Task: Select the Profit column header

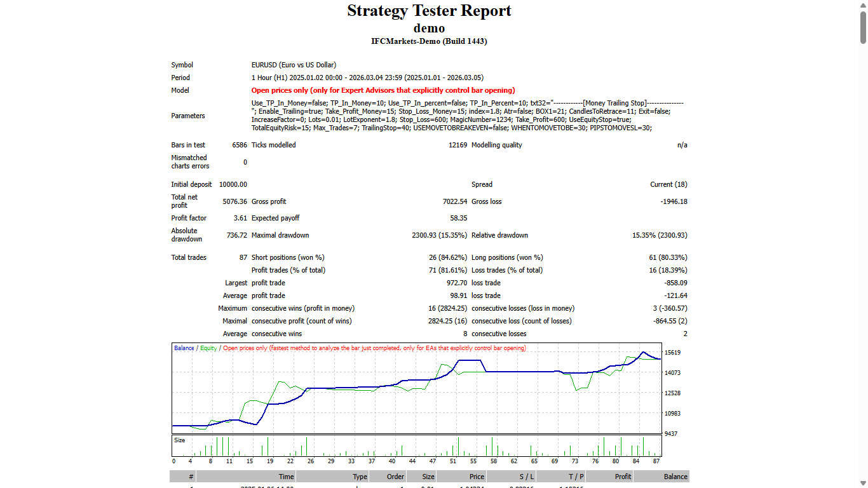Action: (x=623, y=477)
